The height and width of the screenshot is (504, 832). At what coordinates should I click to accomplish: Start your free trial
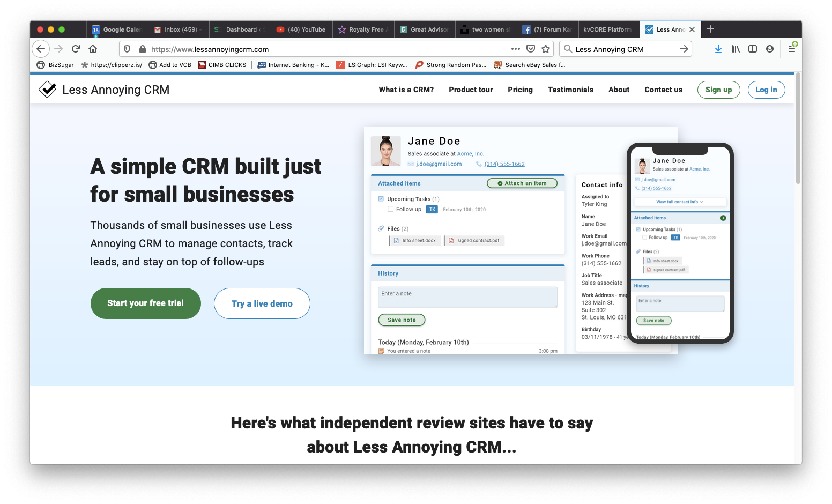[145, 303]
